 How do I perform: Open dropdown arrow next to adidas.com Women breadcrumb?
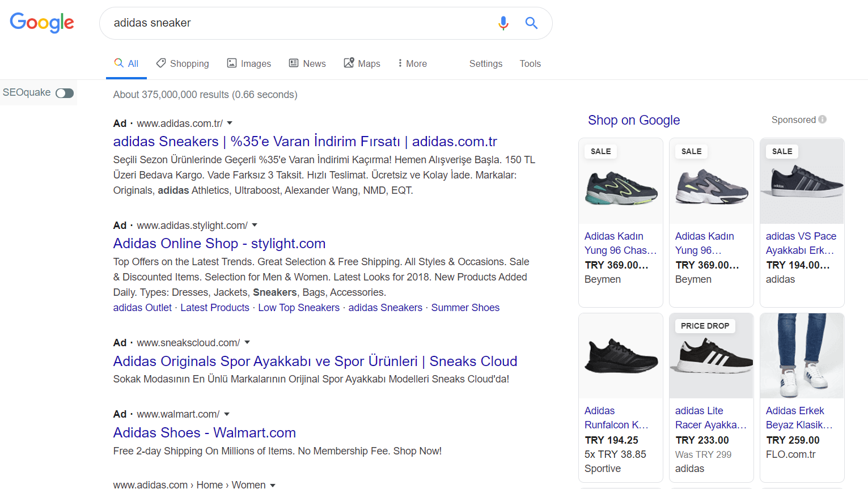(273, 485)
